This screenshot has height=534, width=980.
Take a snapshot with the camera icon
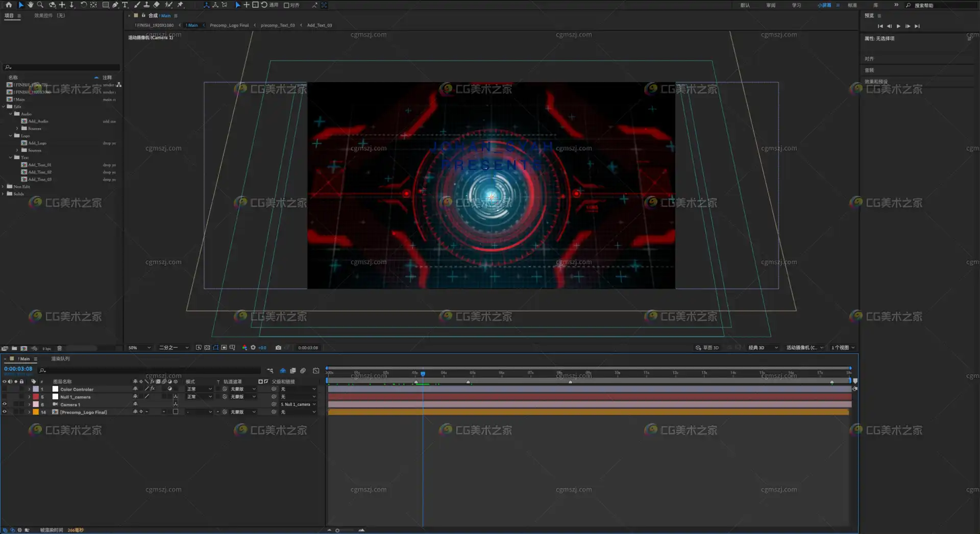[278, 347]
